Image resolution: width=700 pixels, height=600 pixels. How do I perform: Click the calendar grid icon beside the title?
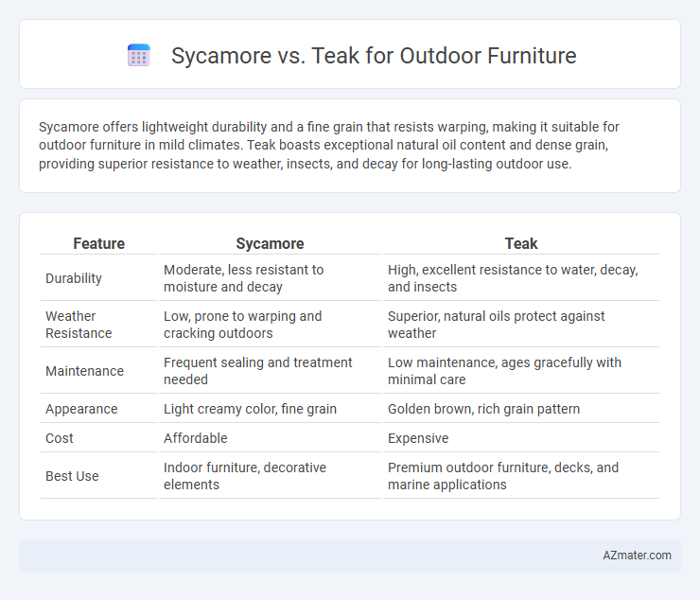pyautogui.click(x=138, y=56)
